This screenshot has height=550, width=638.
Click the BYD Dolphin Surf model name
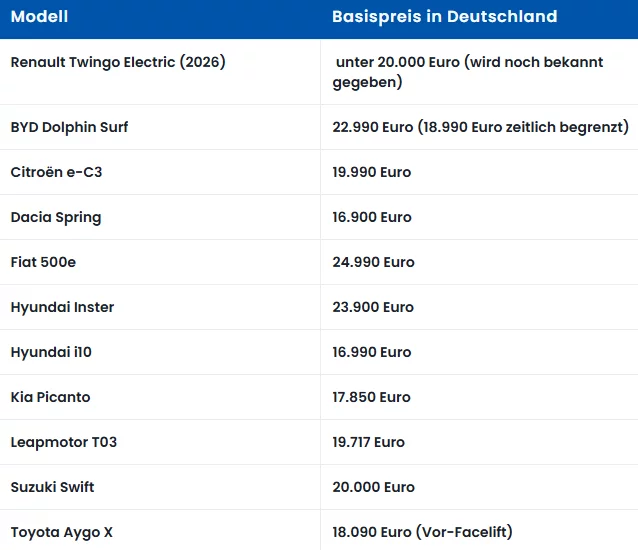(69, 127)
